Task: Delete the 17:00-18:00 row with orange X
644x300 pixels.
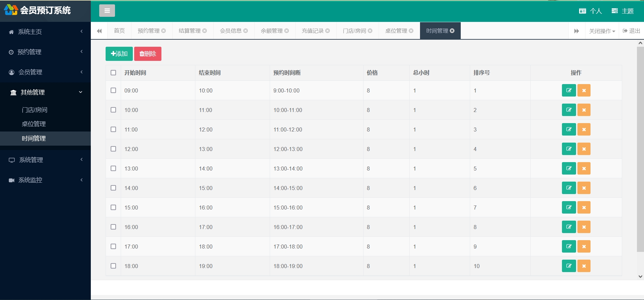Action: tap(584, 247)
